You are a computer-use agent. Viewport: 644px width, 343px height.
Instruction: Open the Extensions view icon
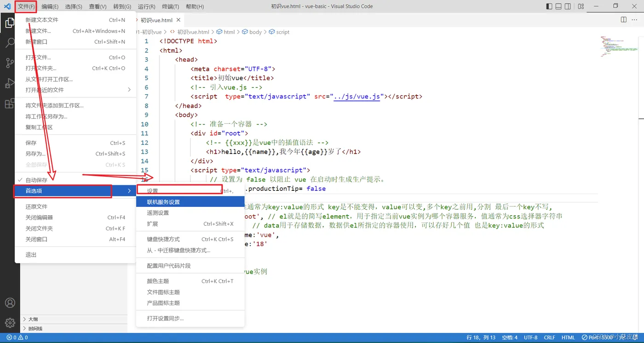[10, 104]
